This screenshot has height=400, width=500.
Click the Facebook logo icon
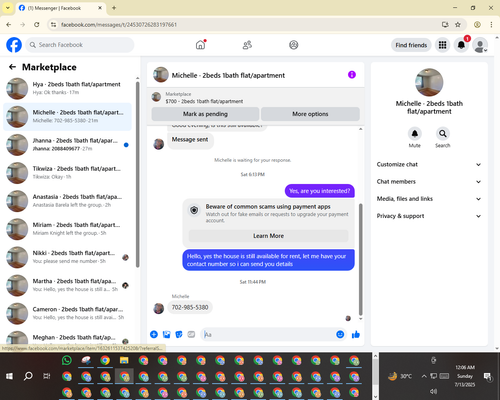pos(14,45)
